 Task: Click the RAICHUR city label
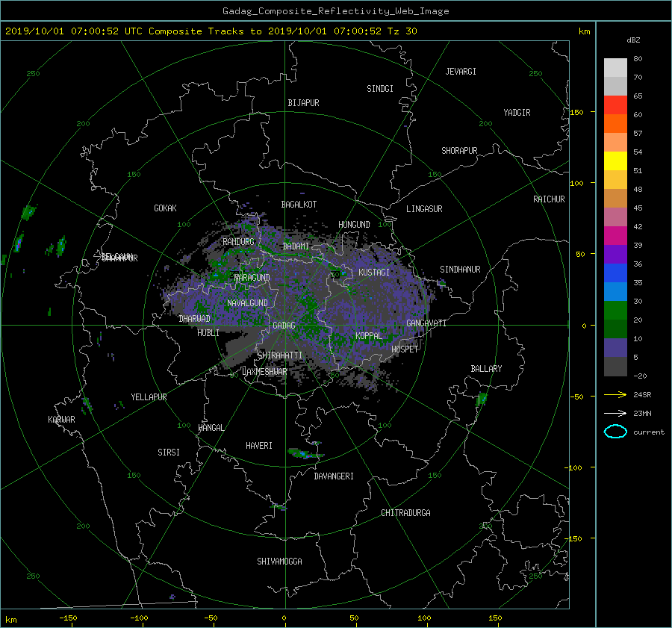point(549,199)
